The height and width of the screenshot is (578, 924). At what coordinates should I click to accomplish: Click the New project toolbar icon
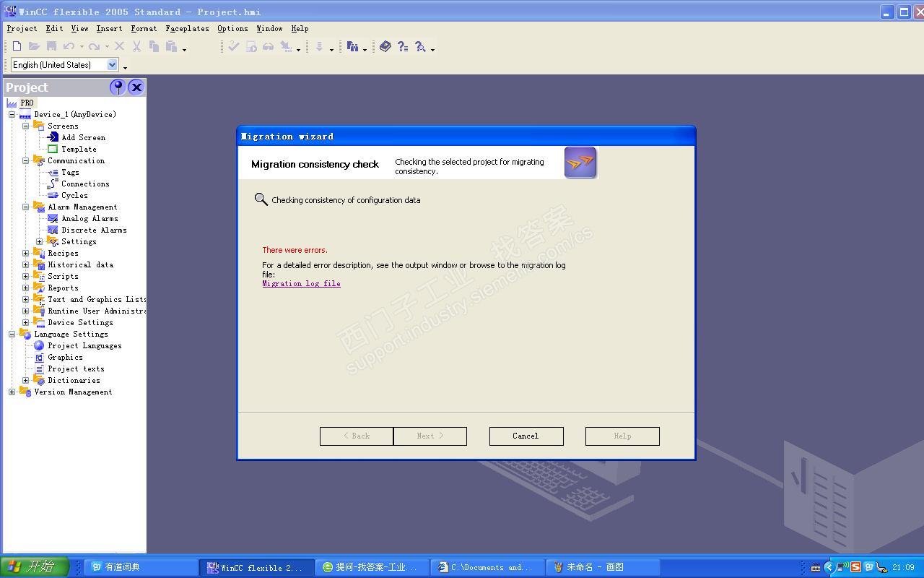click(x=17, y=46)
